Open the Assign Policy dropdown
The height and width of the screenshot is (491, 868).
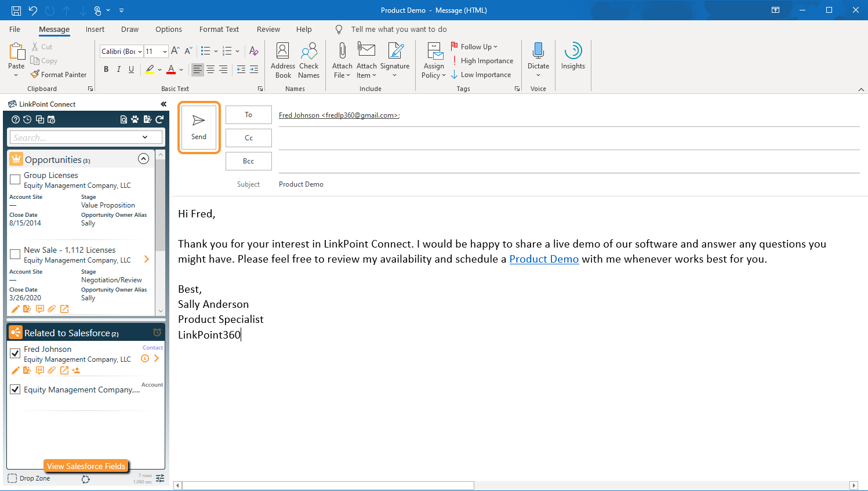434,61
